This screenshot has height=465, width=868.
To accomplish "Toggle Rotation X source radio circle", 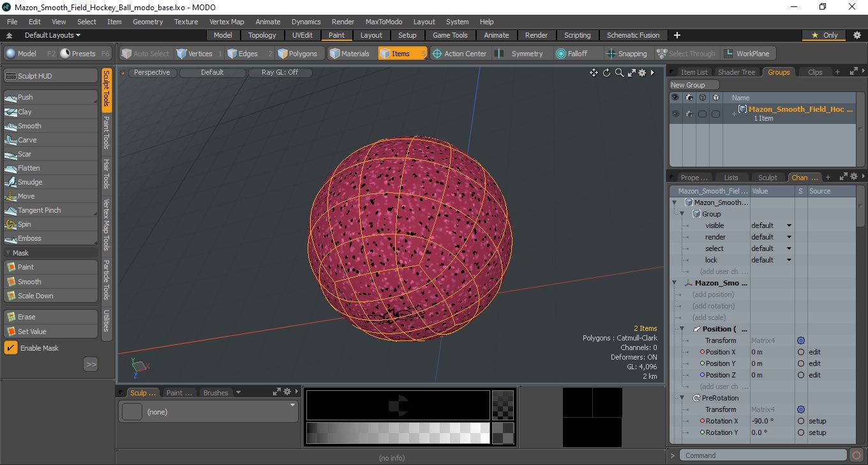I will [x=801, y=421].
